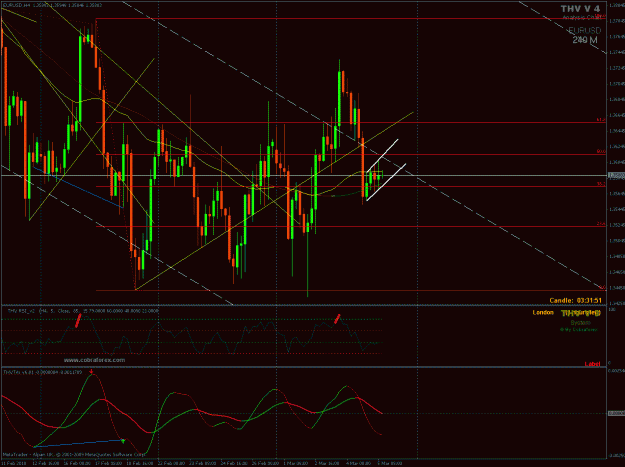Click the Candle 03:31:51 countdown text
The width and height of the screenshot is (625, 467).
click(575, 300)
